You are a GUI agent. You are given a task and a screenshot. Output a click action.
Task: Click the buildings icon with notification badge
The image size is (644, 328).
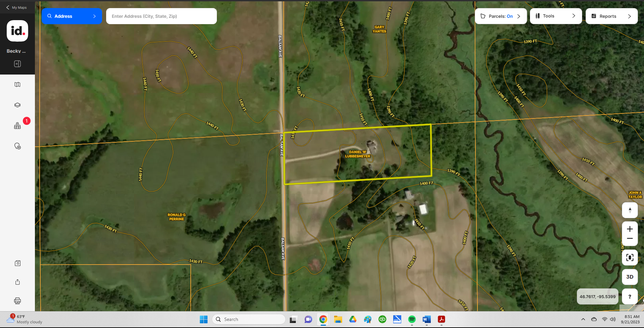[x=17, y=126]
